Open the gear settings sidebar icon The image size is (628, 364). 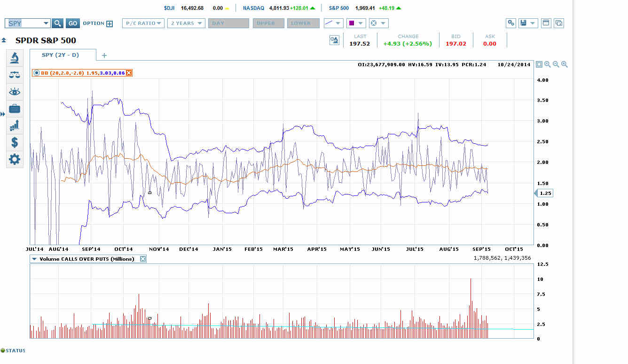point(15,159)
